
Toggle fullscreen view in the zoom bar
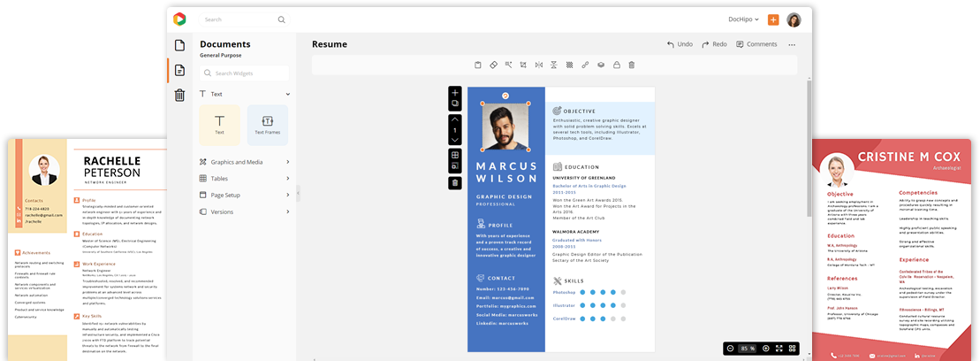(779, 349)
